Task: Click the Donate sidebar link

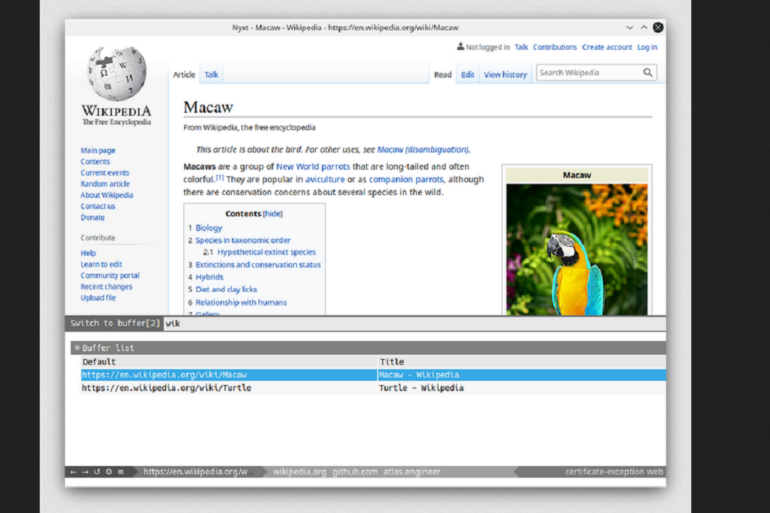Action: tap(92, 217)
